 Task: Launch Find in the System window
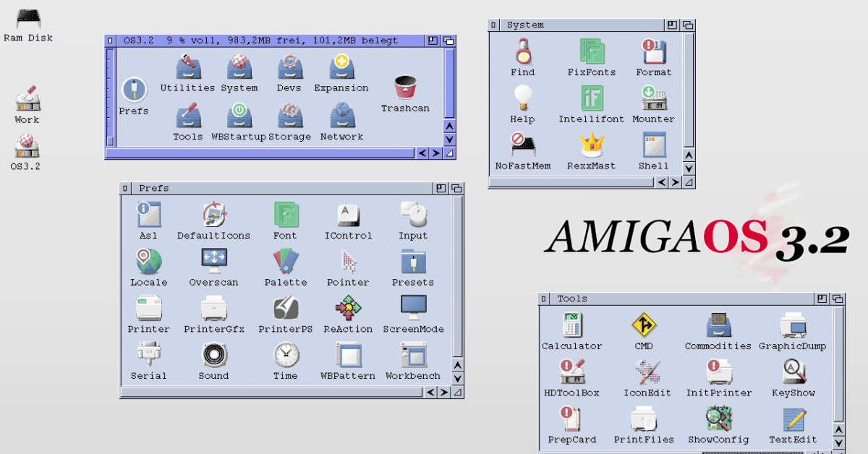pyautogui.click(x=523, y=51)
